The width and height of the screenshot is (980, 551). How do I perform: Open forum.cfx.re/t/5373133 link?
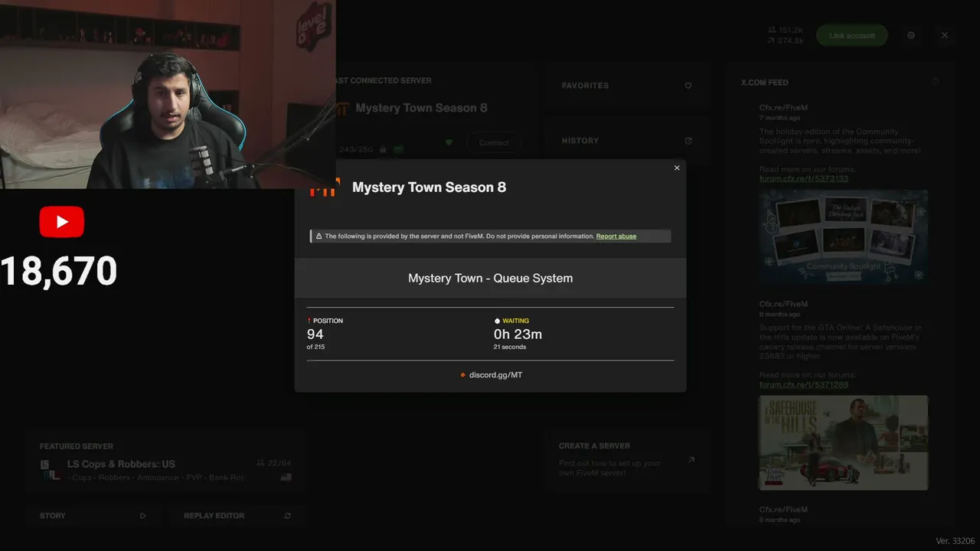click(804, 179)
